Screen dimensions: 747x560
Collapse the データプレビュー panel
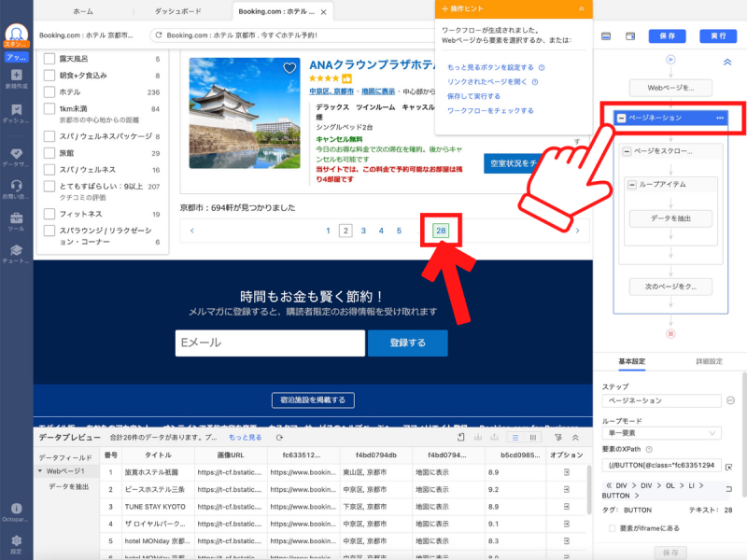point(575,437)
